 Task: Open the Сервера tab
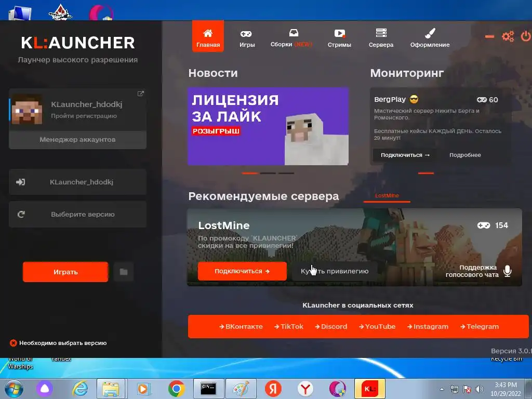(381, 38)
